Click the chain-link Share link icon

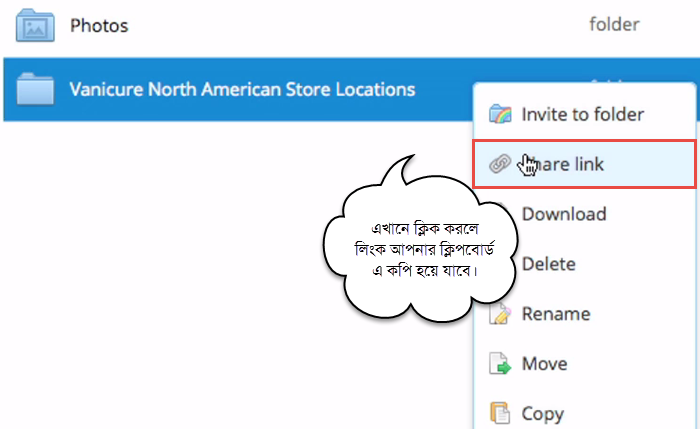coord(500,164)
